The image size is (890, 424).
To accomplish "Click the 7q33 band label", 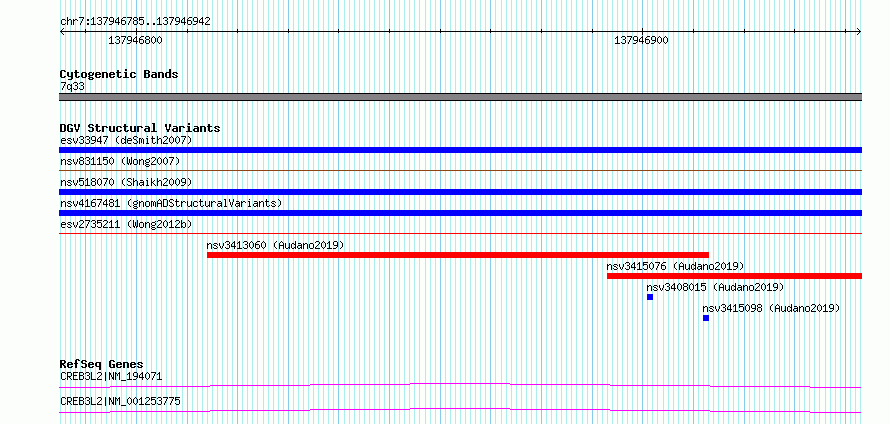I will click(72, 86).
